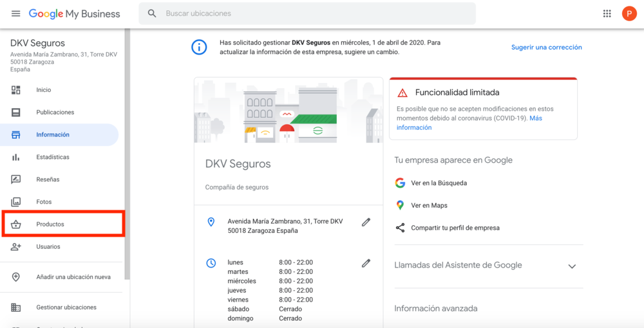Click Sugerir una corrección link
Image resolution: width=644 pixels, height=328 pixels.
point(546,47)
